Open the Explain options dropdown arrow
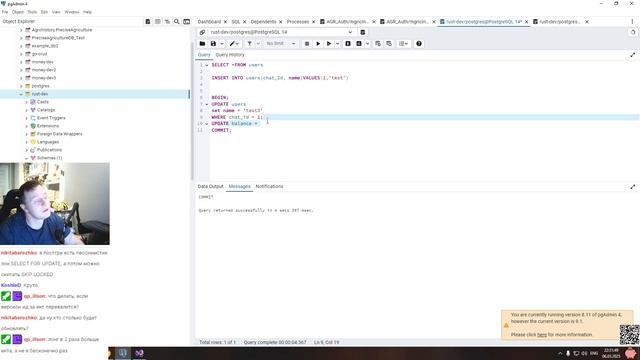 [x=338, y=44]
